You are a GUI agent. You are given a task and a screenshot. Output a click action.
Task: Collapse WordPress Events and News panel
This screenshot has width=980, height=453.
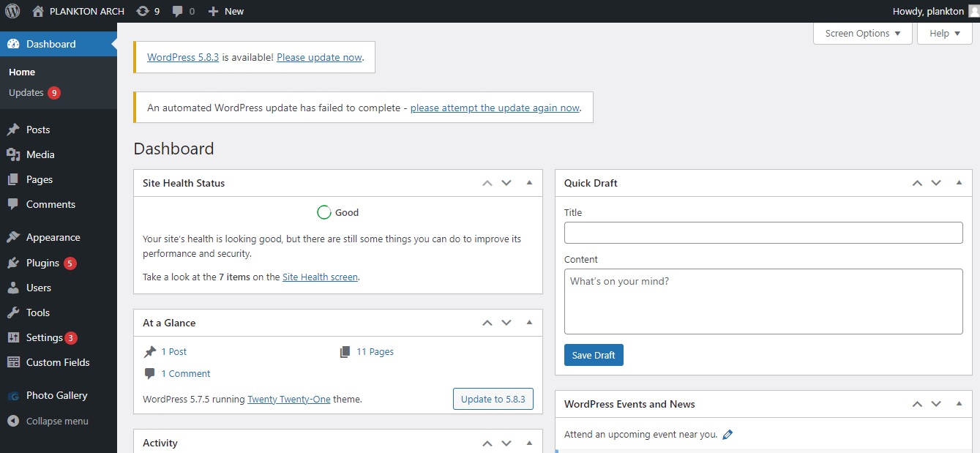960,404
